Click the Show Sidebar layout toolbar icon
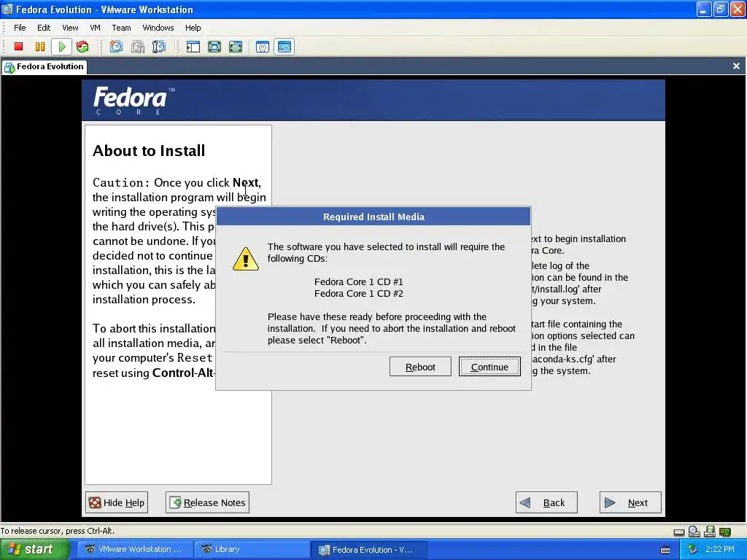Image resolution: width=747 pixels, height=560 pixels. click(x=193, y=47)
